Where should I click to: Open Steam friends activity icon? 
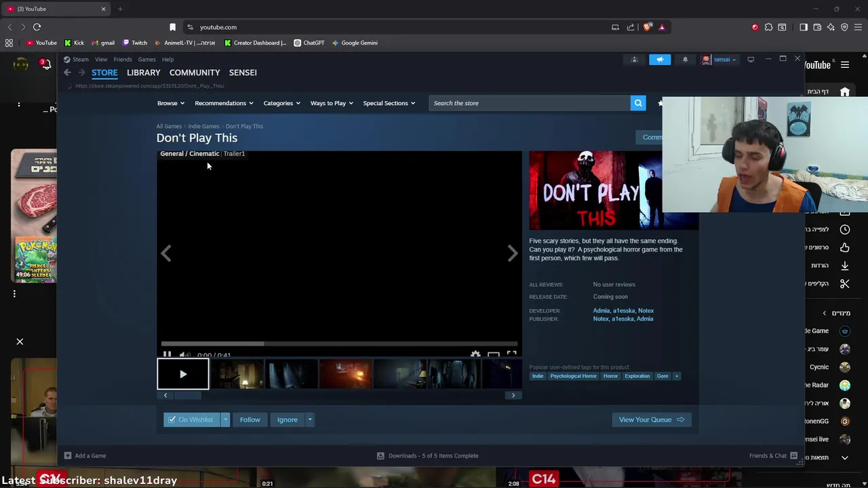[x=635, y=60]
